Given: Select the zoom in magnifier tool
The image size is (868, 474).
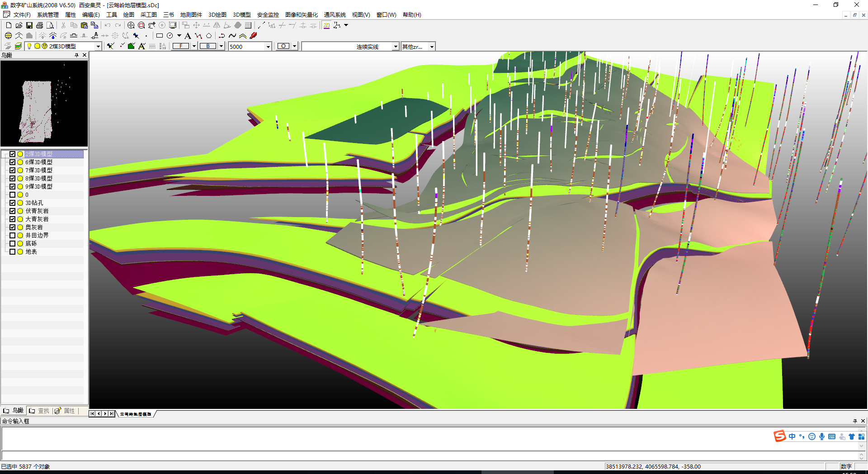Looking at the screenshot, I should click(131, 25).
